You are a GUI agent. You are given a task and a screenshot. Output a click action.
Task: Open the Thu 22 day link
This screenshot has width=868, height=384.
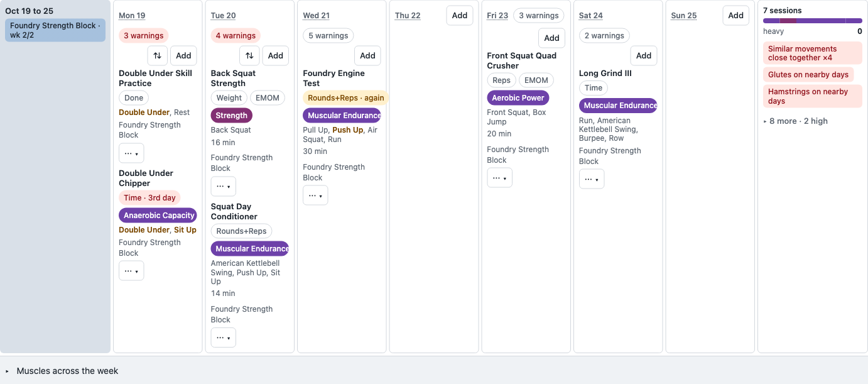click(408, 16)
